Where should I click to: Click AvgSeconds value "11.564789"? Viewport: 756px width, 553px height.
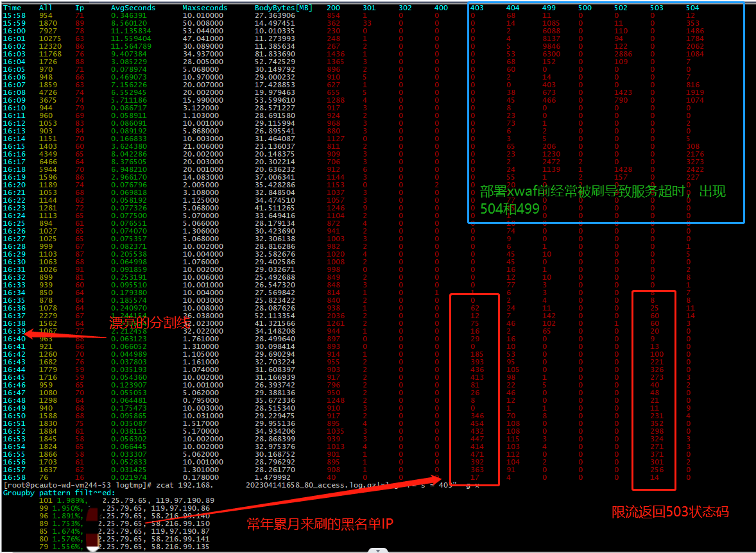[131, 46]
